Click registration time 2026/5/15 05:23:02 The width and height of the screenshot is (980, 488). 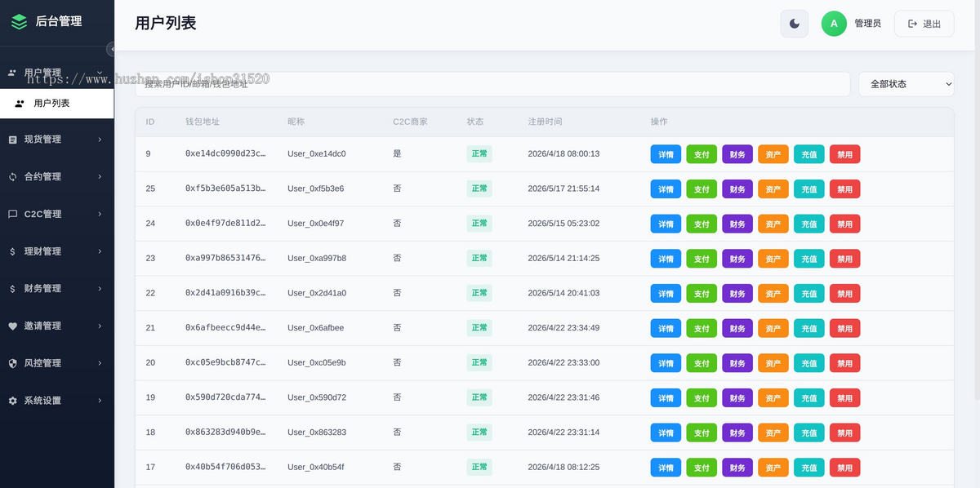pos(563,223)
